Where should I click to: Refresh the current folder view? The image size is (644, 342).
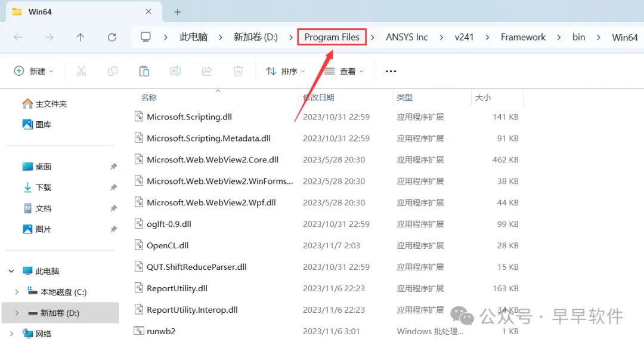[112, 38]
